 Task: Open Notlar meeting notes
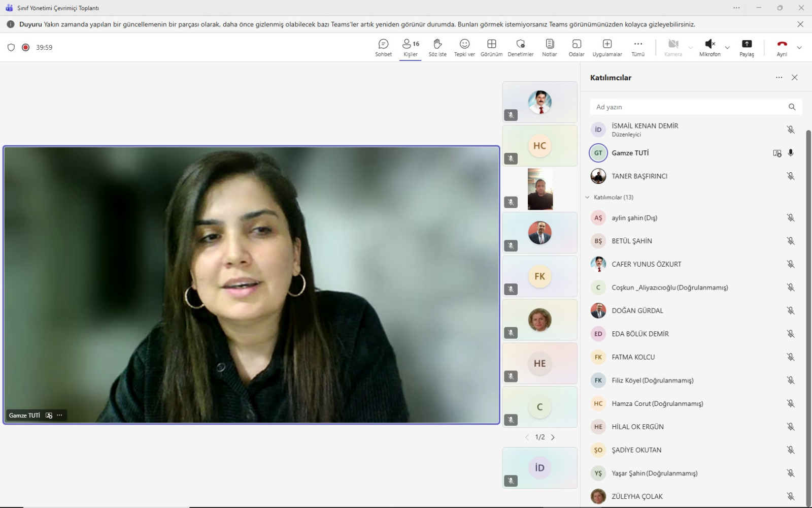click(549, 47)
